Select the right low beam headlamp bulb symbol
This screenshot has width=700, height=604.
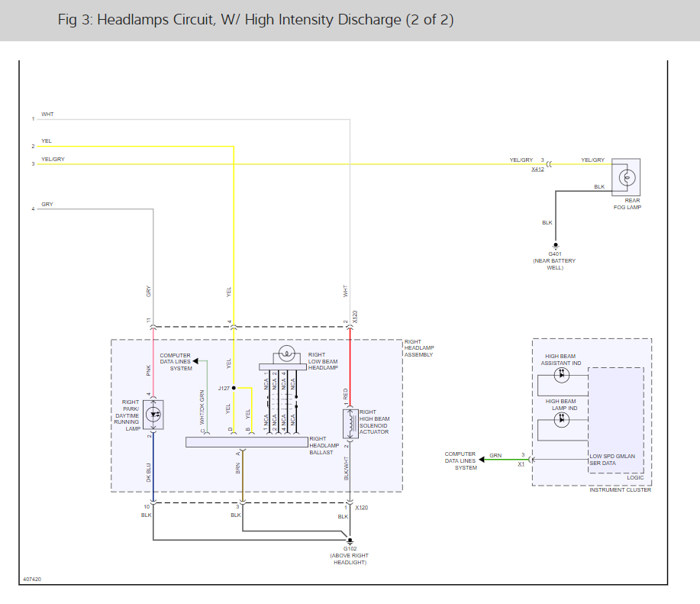coord(287,354)
